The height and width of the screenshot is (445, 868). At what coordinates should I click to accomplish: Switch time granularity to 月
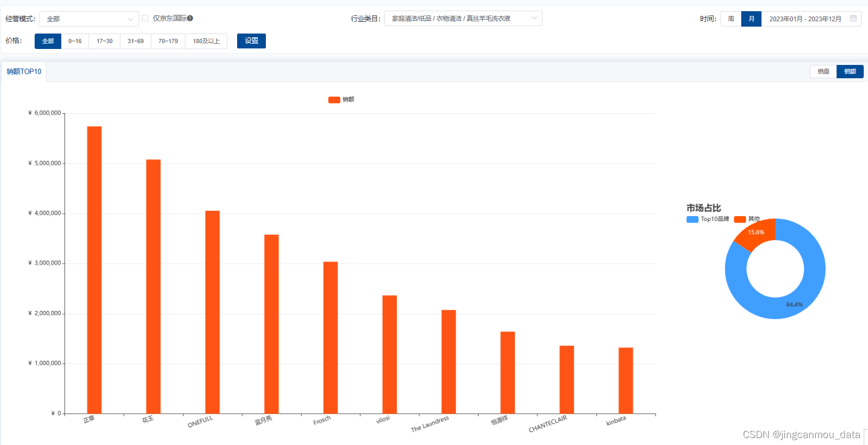tap(751, 19)
